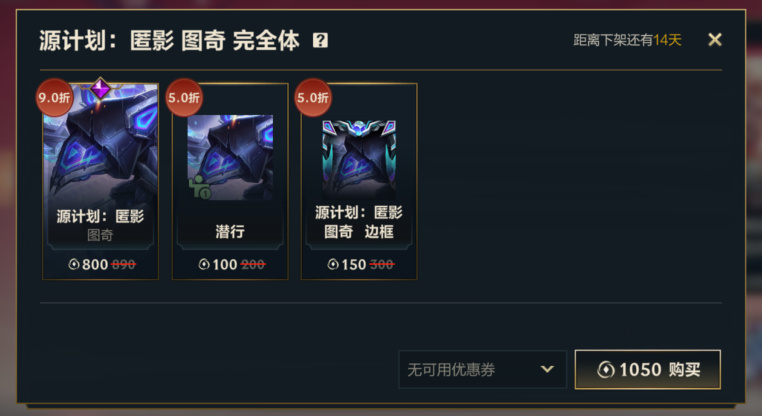762x416 pixels.
Task: Click the coupon dropdown chevron arrow
Action: [547, 369]
